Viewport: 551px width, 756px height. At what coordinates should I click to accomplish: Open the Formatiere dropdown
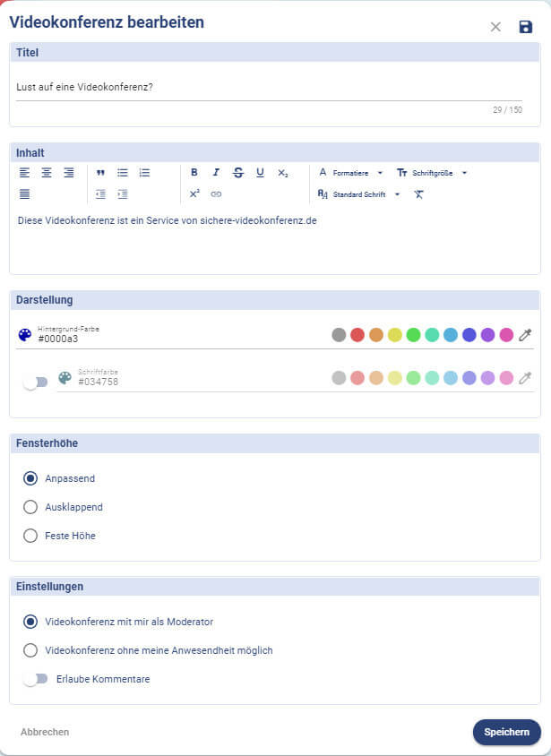click(351, 173)
